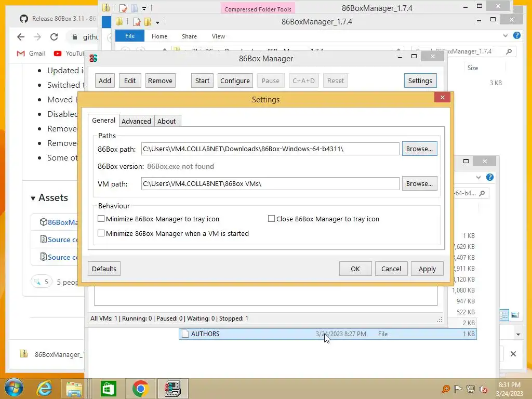
Task: Click the AUTHORS file icon
Action: [x=185, y=334]
